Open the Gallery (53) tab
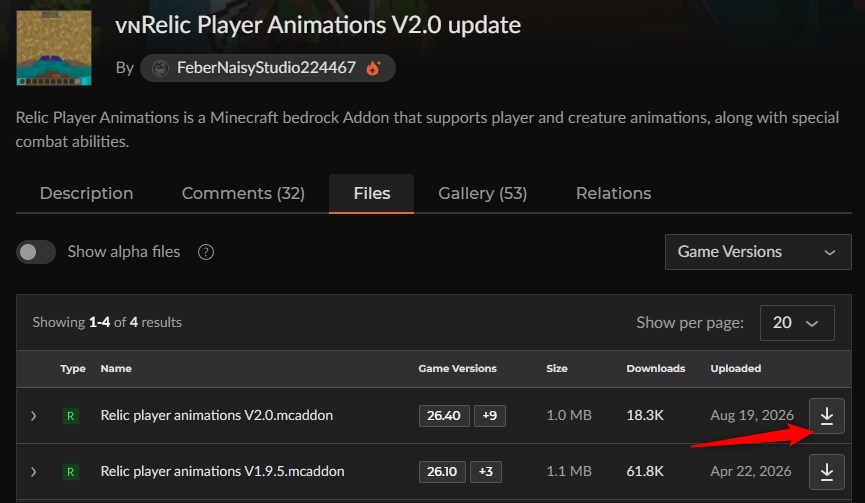This screenshot has height=503, width=865. pos(483,194)
